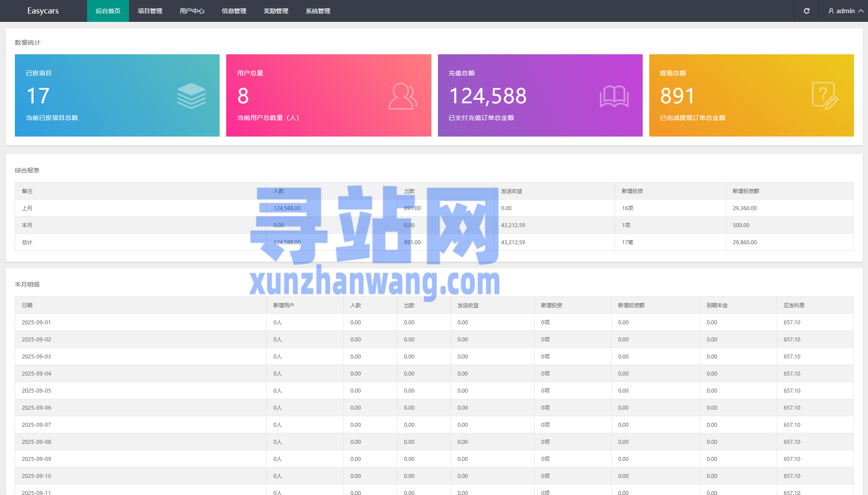Click the users icon on pink card

(x=402, y=96)
